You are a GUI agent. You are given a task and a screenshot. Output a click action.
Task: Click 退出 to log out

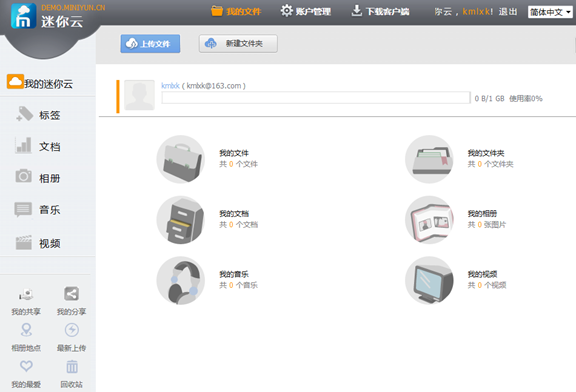508,12
